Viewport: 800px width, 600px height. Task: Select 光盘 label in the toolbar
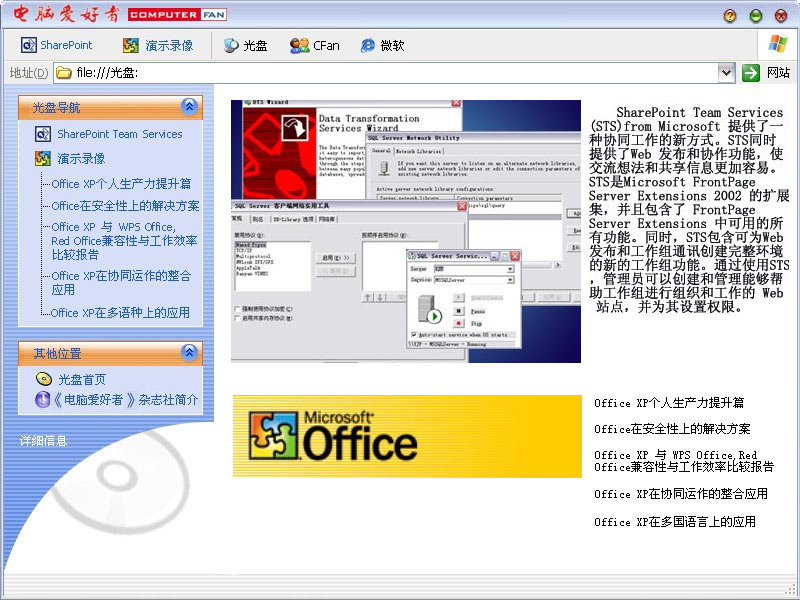coord(255,45)
